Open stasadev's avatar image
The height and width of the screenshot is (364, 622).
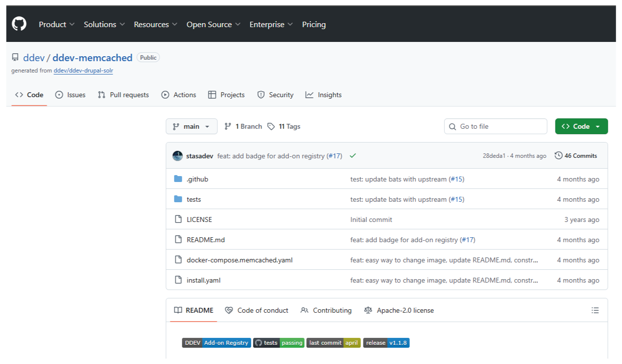(178, 156)
